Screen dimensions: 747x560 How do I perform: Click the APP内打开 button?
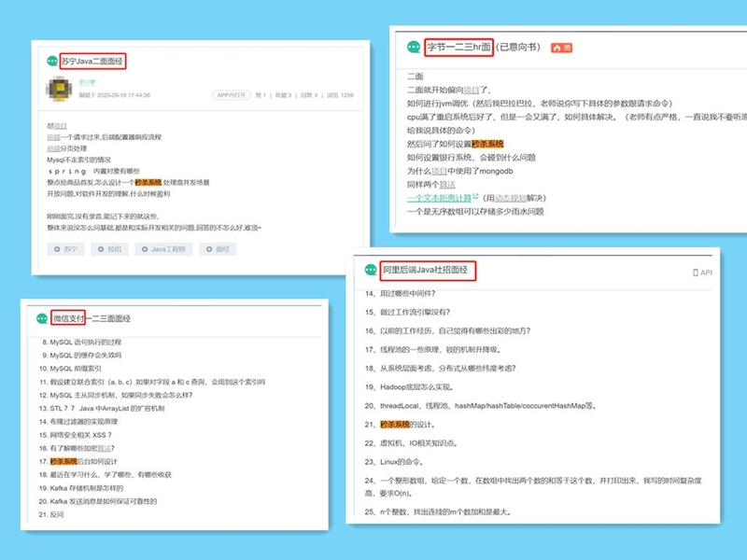(x=231, y=95)
